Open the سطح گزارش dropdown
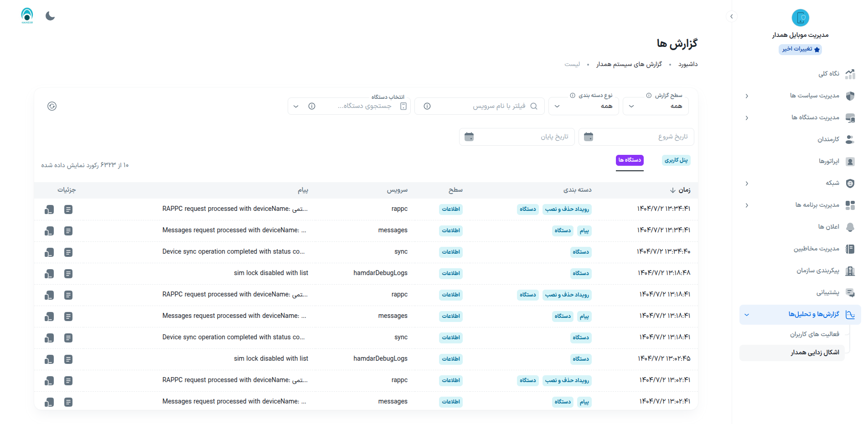The width and height of the screenshot is (868, 424). (655, 106)
